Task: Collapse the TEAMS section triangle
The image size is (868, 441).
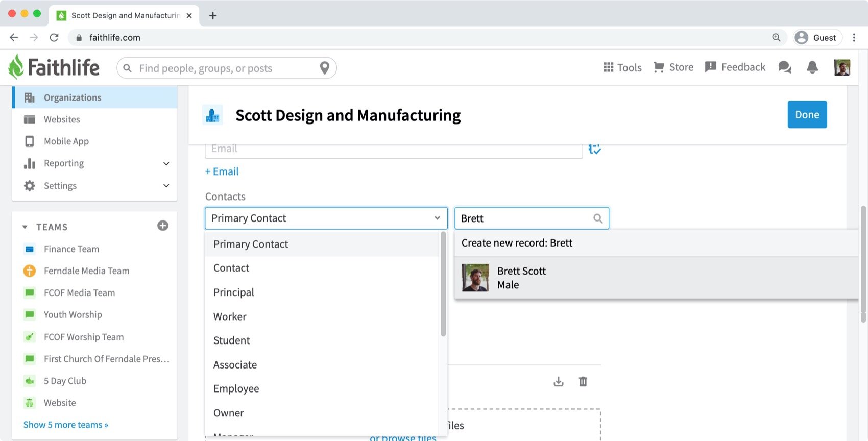Action: point(25,227)
